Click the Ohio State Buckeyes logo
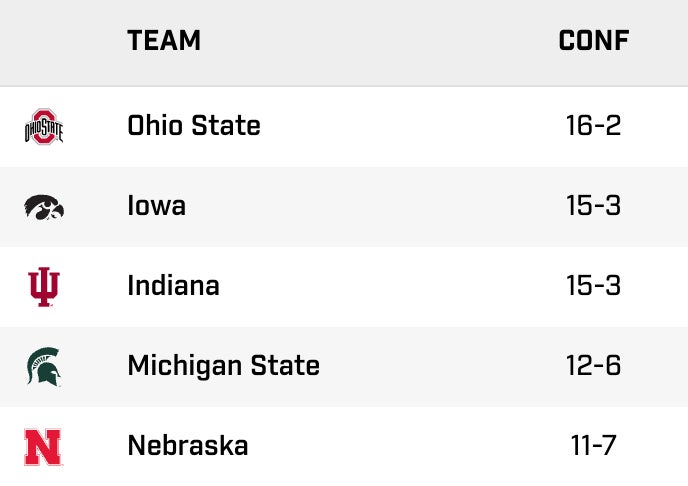The width and height of the screenshot is (688, 486). tap(43, 127)
